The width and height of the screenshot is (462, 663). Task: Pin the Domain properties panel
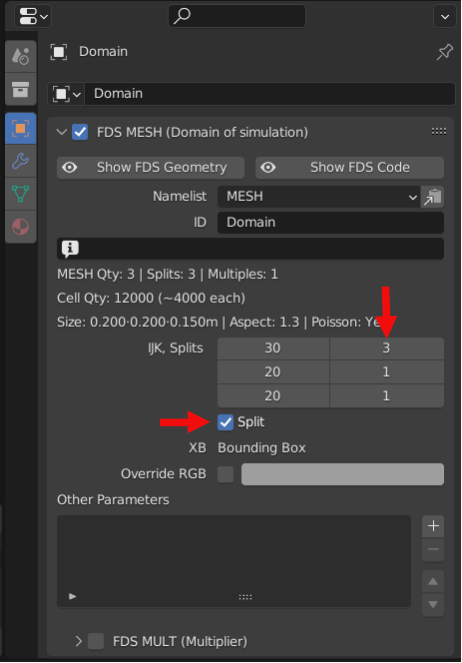click(444, 52)
